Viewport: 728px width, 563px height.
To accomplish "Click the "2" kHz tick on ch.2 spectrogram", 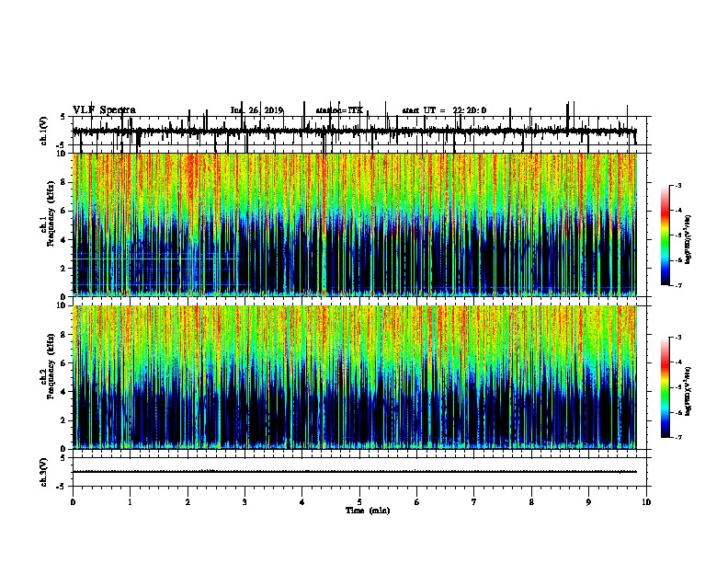I will coord(64,420).
